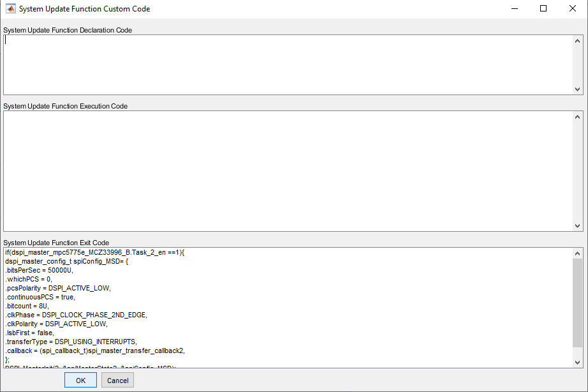The width and height of the screenshot is (588, 392).
Task: Click the line '.continuousPCS = true,'
Action: pos(40,297)
